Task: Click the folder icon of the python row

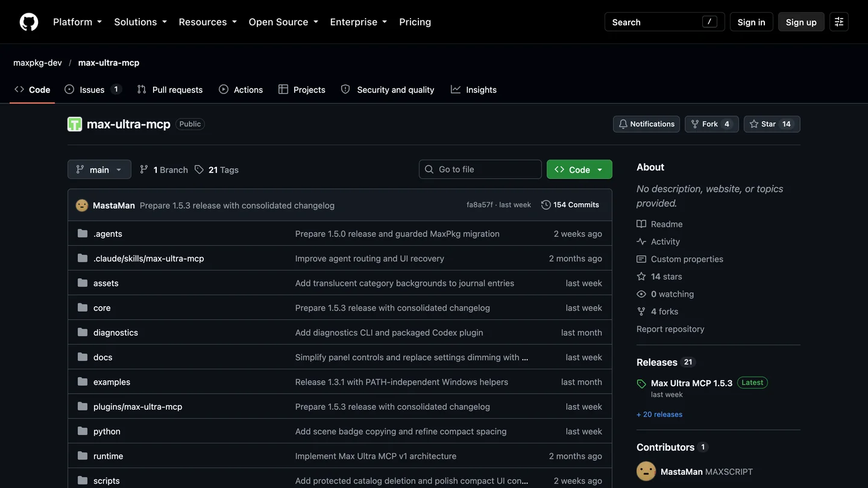Action: [83, 431]
